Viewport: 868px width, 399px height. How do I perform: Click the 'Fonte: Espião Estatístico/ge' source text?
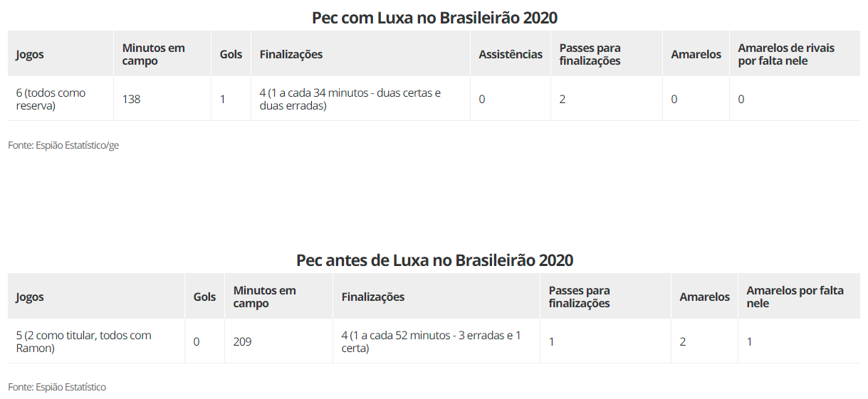click(63, 145)
